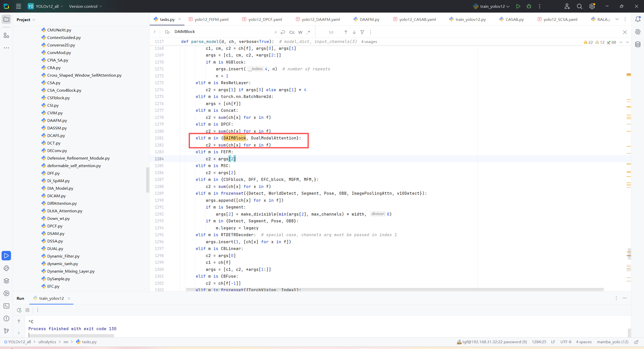The width and height of the screenshot is (644, 349).
Task: Open DPCF.py in the project tree
Action: click(x=55, y=226)
